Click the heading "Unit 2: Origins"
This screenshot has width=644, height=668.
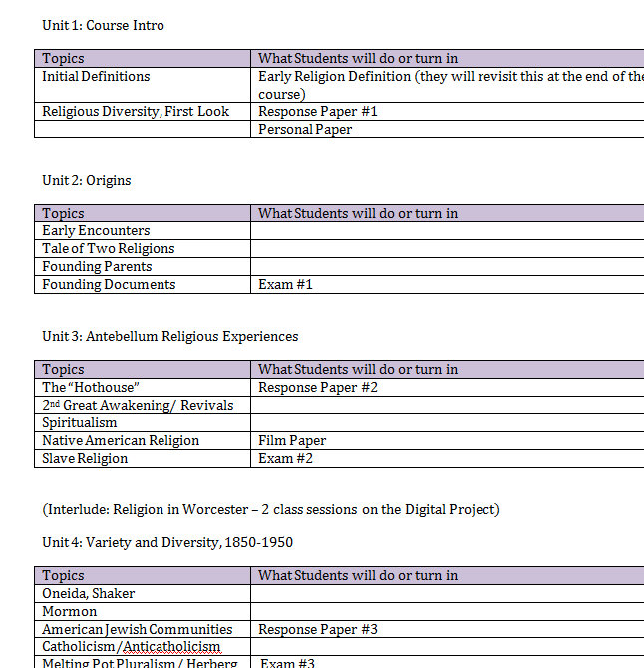pyautogui.click(x=86, y=180)
